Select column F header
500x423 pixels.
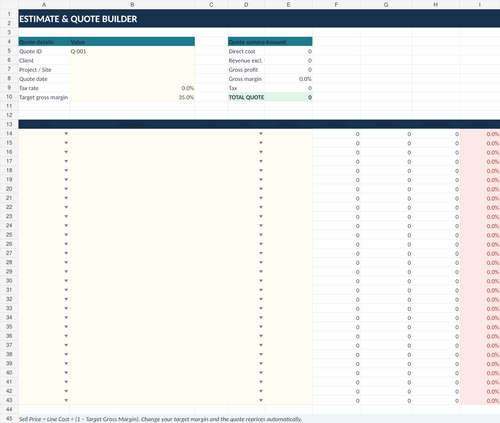tap(336, 5)
